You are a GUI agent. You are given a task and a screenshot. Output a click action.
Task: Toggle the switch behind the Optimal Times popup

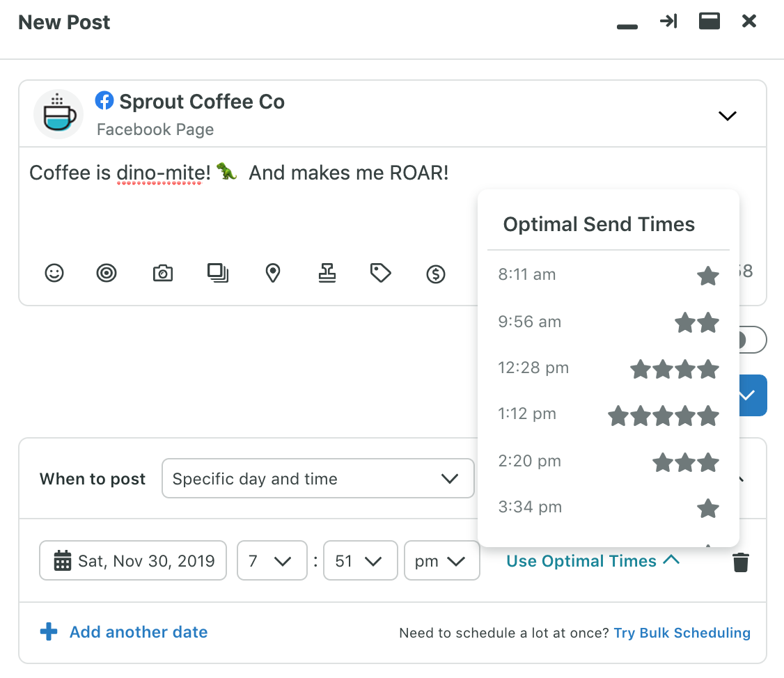[x=753, y=340]
